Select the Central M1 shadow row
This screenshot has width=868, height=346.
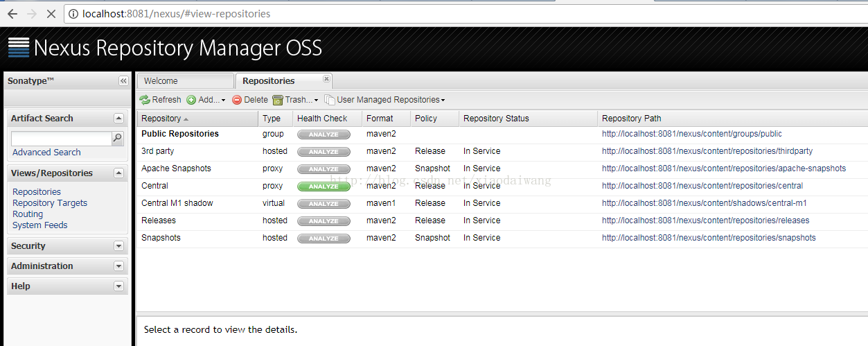pyautogui.click(x=502, y=203)
